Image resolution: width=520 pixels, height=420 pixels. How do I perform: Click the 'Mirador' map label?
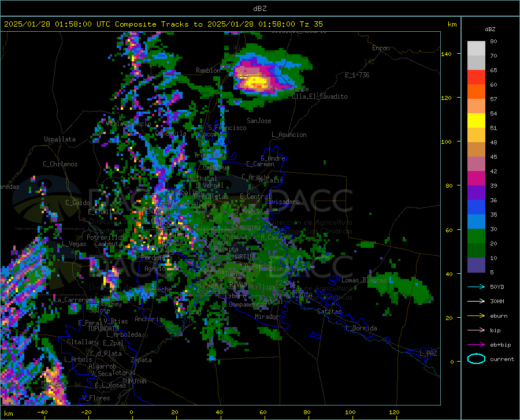click(x=266, y=317)
